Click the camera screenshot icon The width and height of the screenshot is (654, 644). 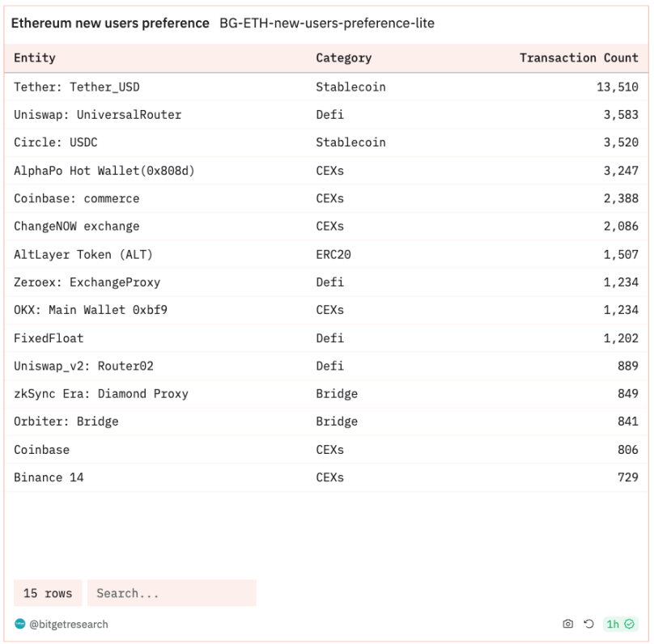coord(568,625)
